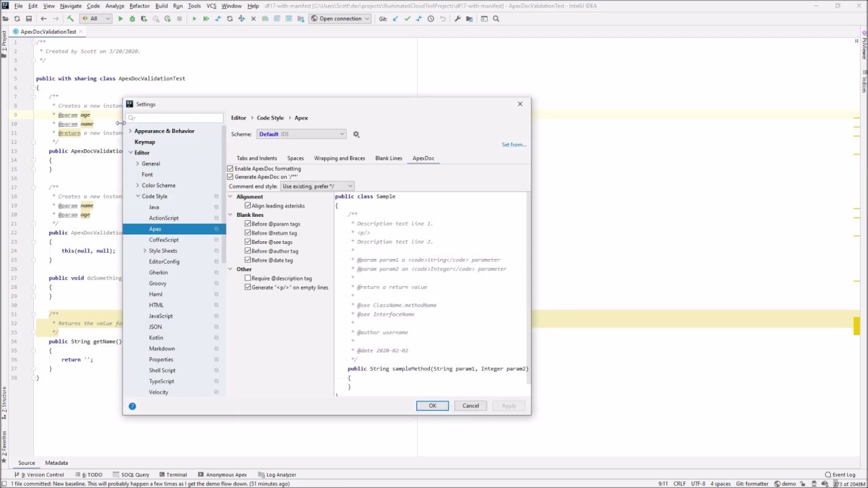Open Git history clock icon
The width and height of the screenshot is (868, 488).
pos(431,19)
